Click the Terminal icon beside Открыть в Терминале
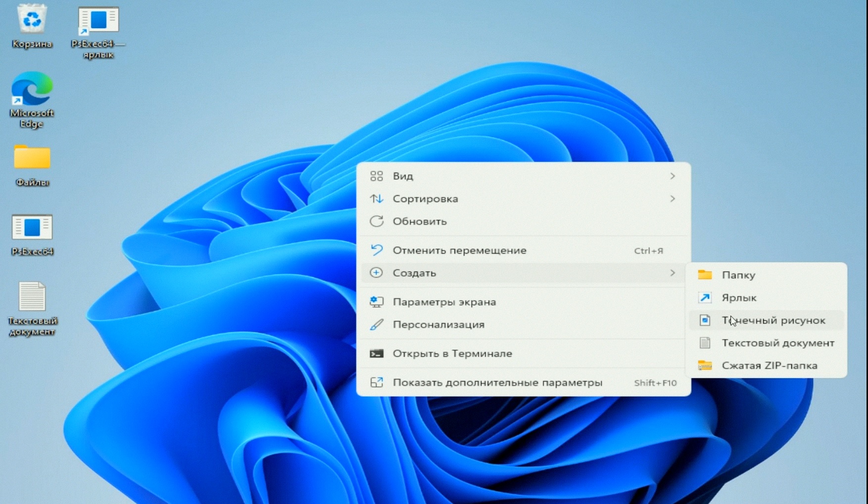 377,353
